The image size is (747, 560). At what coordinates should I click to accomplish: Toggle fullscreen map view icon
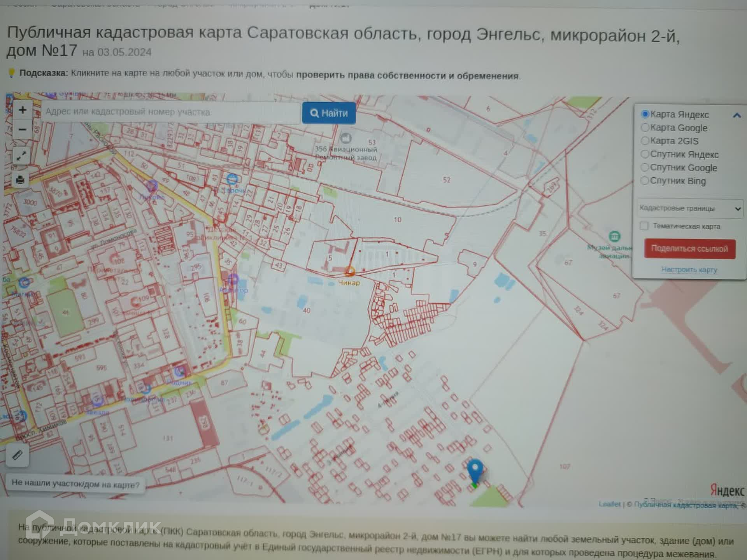(21, 156)
